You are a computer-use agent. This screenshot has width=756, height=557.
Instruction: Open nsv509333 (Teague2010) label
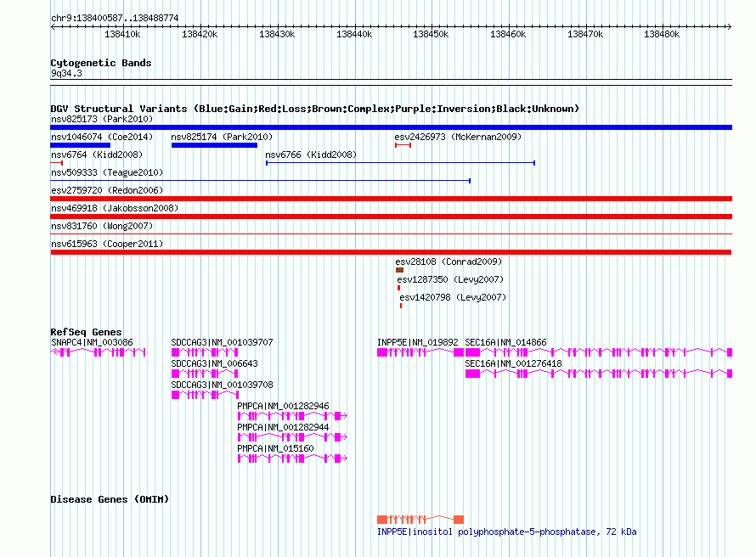(107, 172)
